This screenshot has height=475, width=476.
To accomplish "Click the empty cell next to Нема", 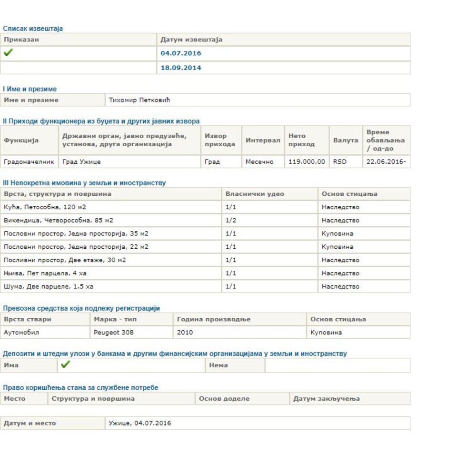I will point(337,365).
